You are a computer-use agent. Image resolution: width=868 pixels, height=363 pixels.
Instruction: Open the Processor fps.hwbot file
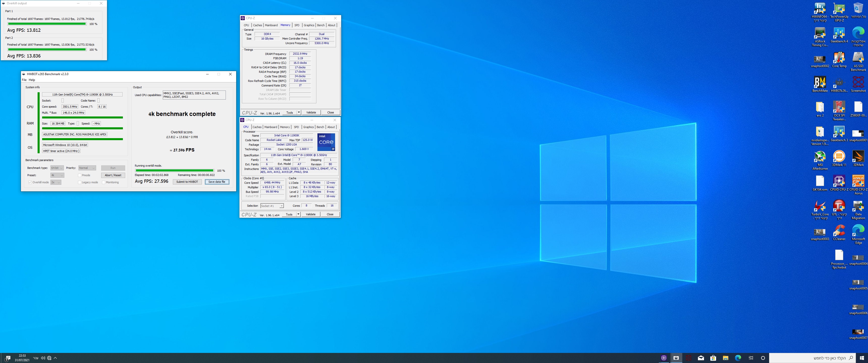(839, 259)
